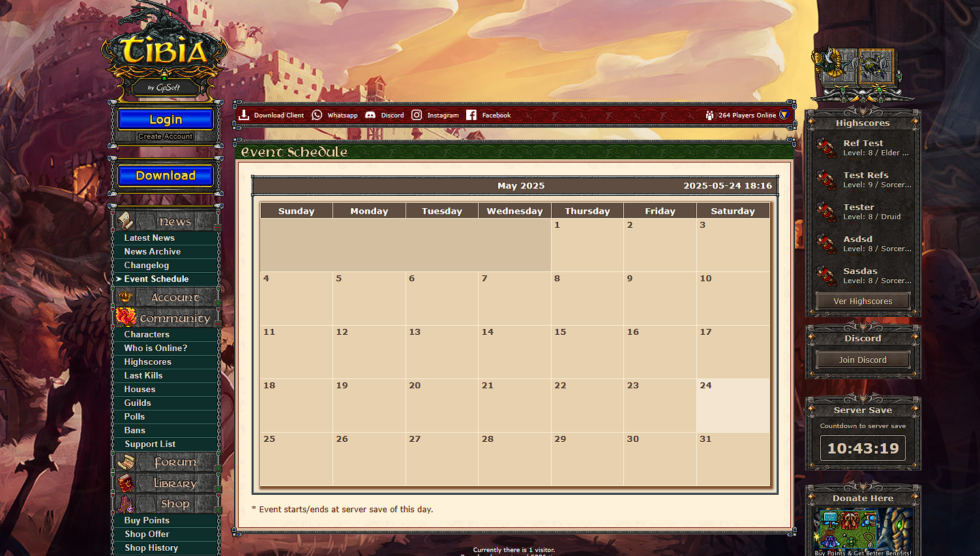Select Changelog from the News menu
Viewport: 980px width, 556px height.
[x=147, y=265]
